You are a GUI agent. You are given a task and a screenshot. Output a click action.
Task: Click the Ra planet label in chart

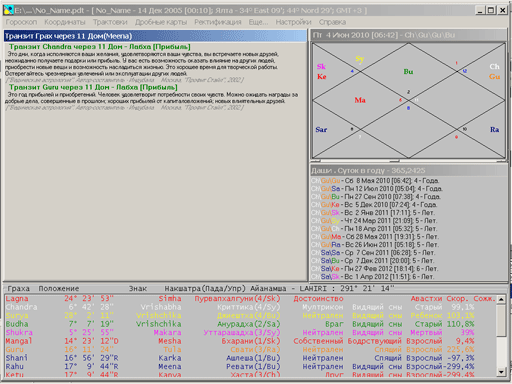(x=494, y=129)
